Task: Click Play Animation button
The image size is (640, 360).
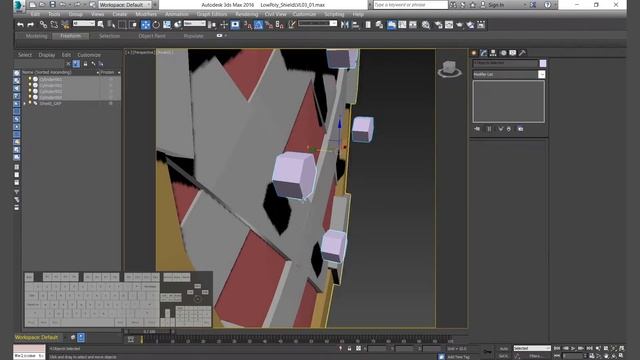Action: click(573, 349)
